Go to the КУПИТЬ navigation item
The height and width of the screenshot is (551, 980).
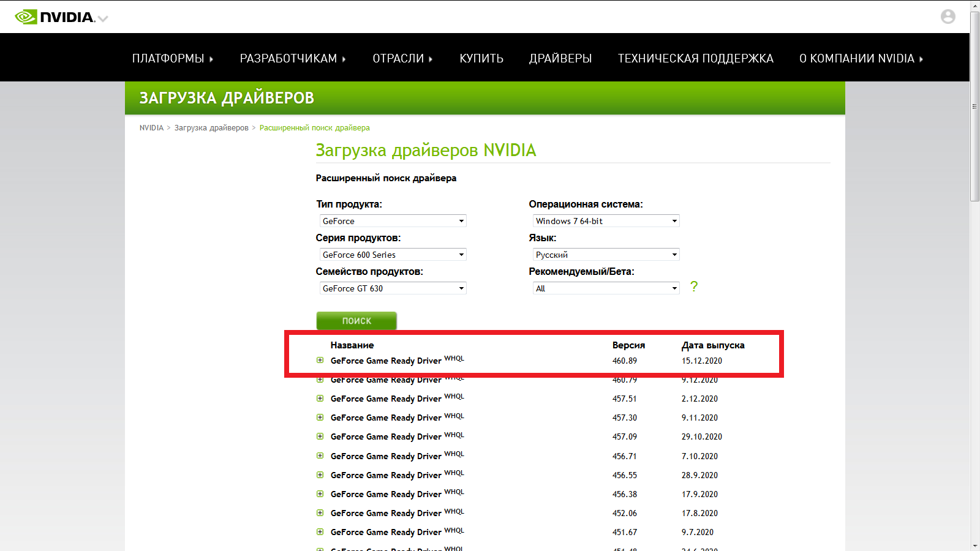pyautogui.click(x=481, y=58)
